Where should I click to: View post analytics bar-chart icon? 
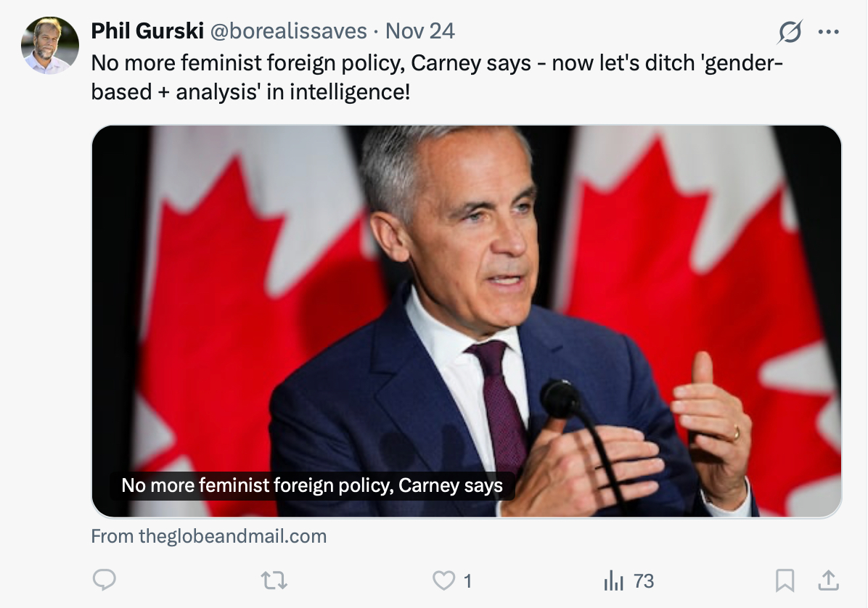click(614, 580)
